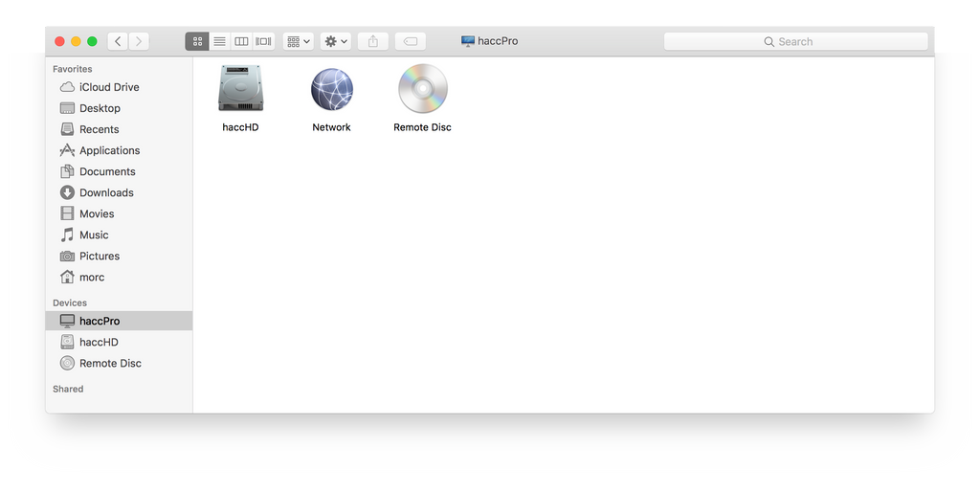Viewport: 980px width, 492px height.
Task: Open iCloud Drive in the sidebar
Action: coord(119,87)
